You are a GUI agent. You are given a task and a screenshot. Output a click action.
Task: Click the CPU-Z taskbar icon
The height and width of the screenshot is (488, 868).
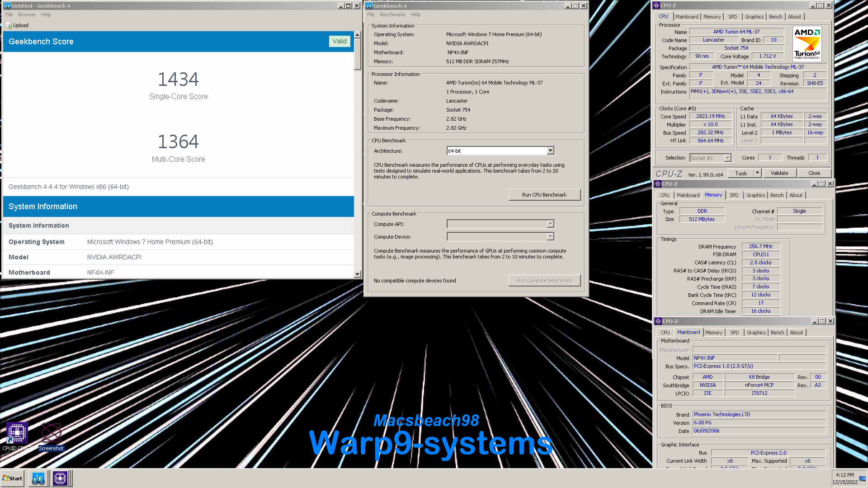tap(60, 478)
